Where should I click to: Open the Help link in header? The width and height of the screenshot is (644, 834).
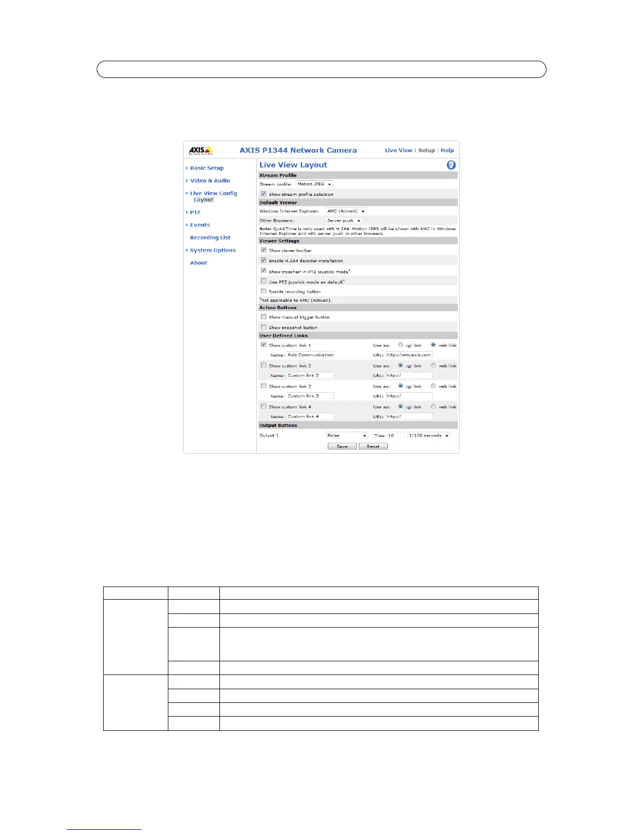[x=447, y=150]
